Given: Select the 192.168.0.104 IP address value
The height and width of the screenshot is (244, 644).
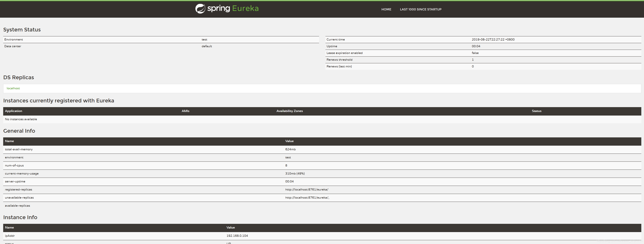Looking at the screenshot, I should click(x=237, y=236).
